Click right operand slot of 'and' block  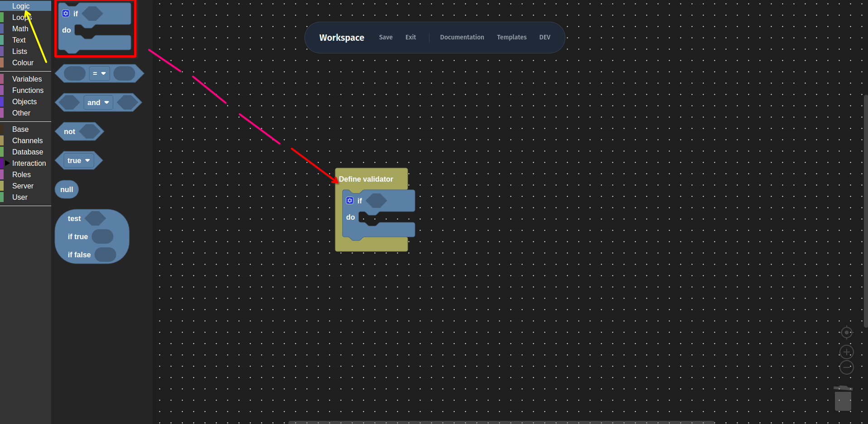pyautogui.click(x=127, y=102)
